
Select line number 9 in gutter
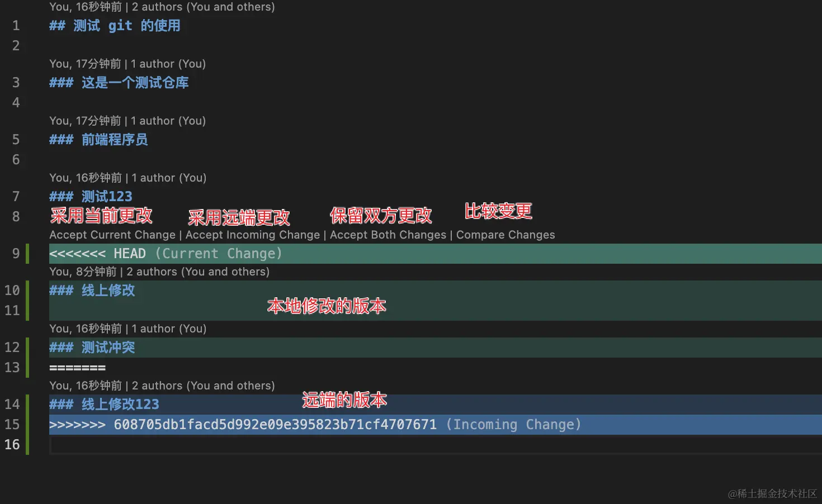click(x=16, y=254)
